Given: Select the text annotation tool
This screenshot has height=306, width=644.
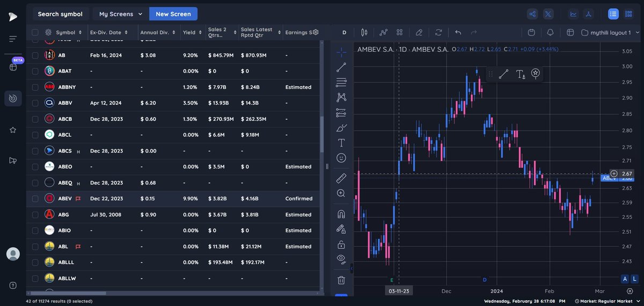Looking at the screenshot, I should click(341, 143).
